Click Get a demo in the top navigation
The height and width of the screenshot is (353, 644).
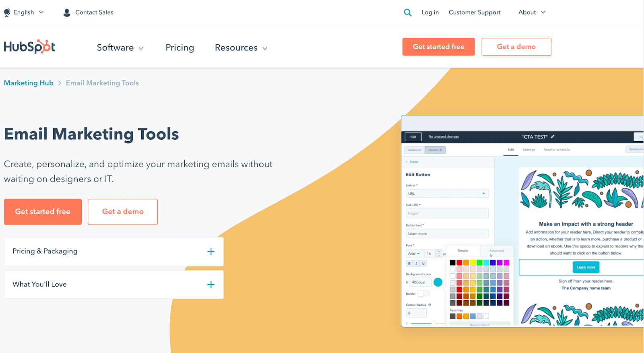click(x=516, y=47)
